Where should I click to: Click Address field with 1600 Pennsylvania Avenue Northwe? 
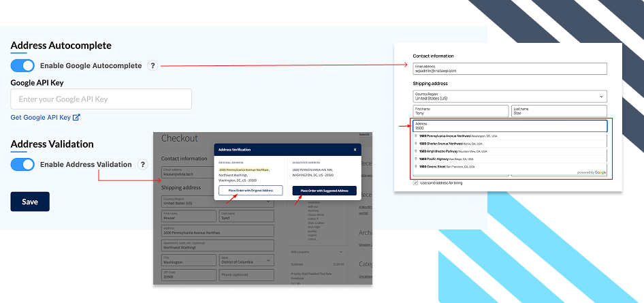[x=218, y=231]
